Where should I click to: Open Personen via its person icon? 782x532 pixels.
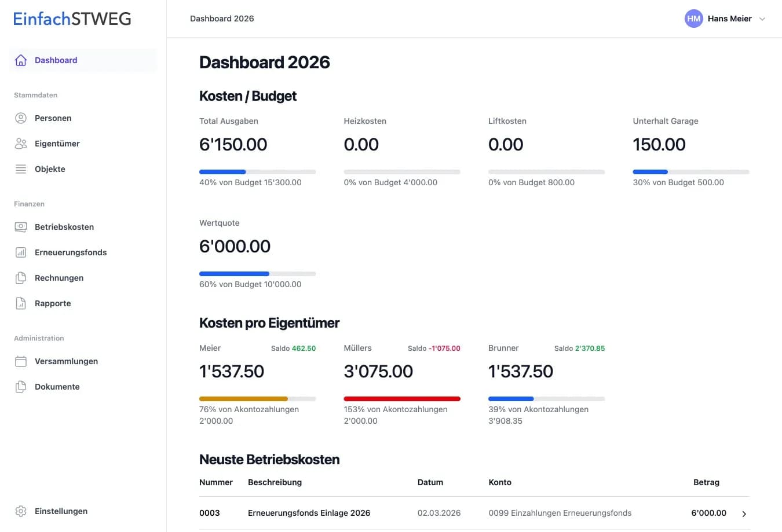[21, 118]
